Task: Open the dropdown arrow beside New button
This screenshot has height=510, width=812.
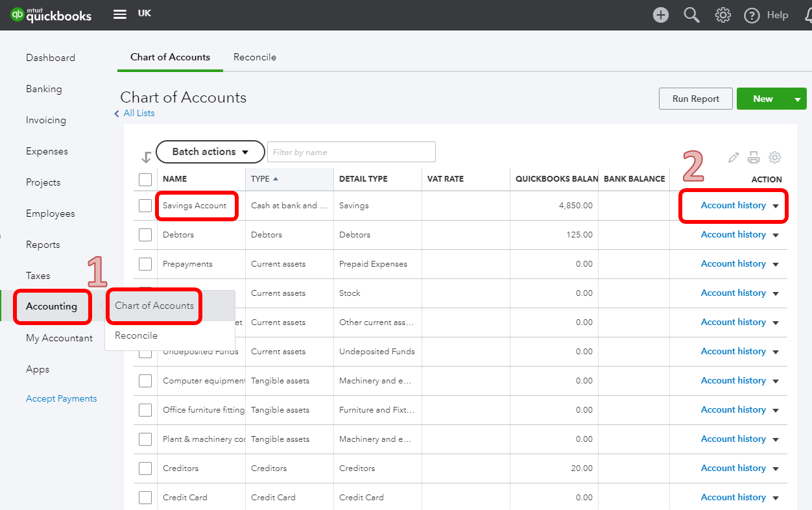Action: pos(798,99)
